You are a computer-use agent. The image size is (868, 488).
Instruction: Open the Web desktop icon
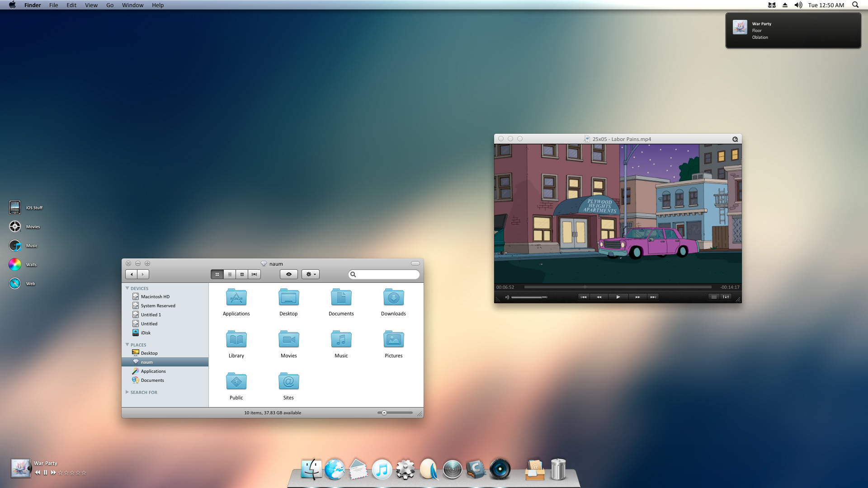pyautogui.click(x=15, y=283)
